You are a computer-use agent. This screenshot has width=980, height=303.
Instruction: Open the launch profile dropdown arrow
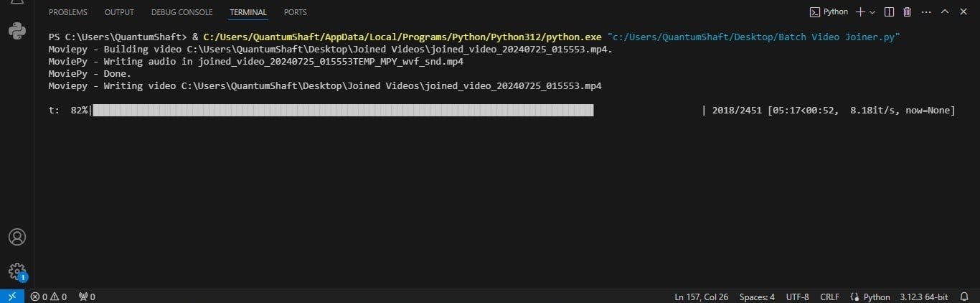click(x=872, y=12)
